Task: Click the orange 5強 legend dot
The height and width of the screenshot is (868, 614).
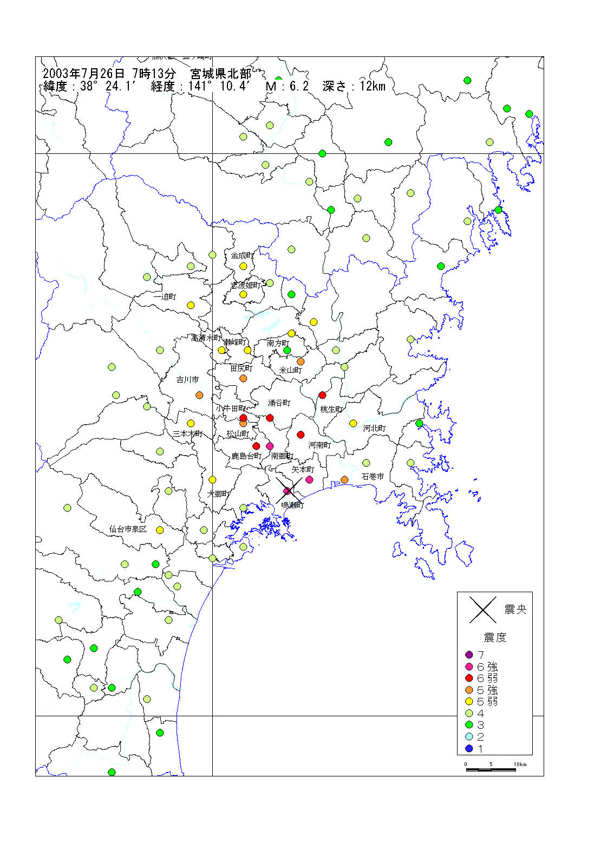Action: (469, 690)
